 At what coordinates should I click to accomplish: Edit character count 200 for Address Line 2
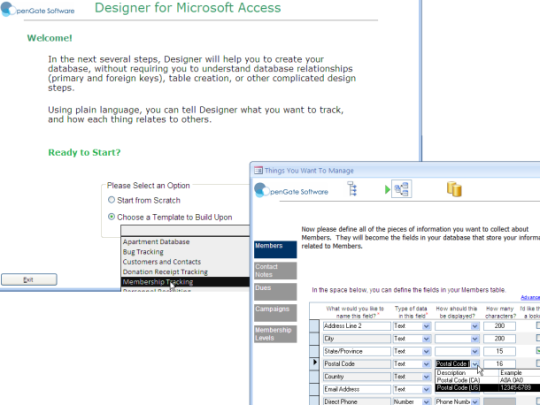pos(499,326)
